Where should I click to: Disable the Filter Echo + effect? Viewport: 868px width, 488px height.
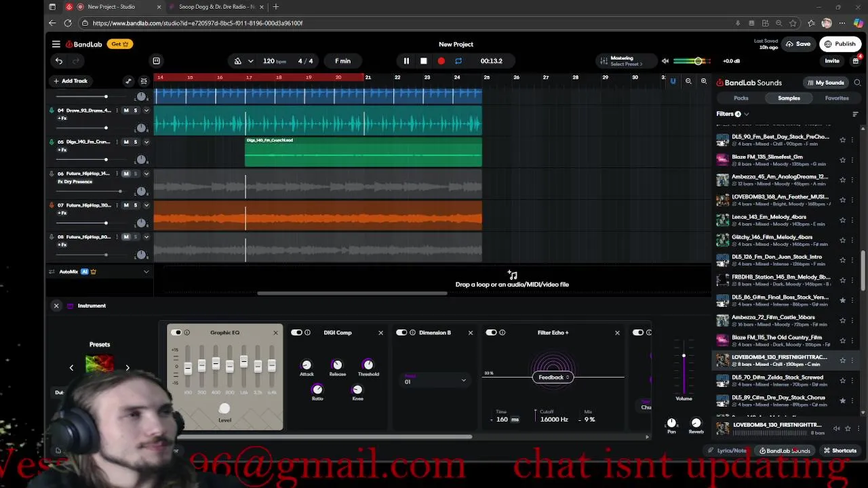(492, 333)
